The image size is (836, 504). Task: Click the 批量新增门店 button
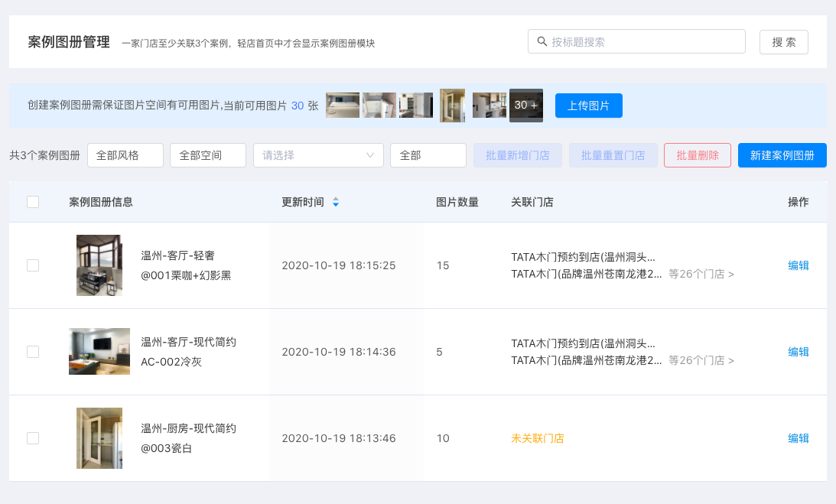(518, 155)
